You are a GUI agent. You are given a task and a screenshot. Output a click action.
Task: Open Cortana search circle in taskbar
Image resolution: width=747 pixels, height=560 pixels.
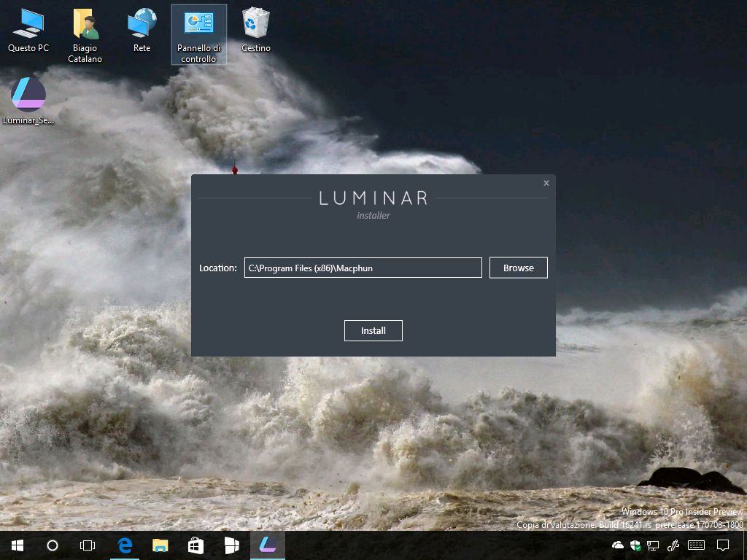53,545
